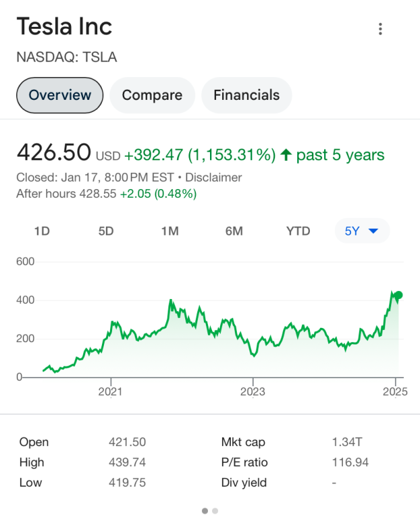This screenshot has width=420, height=515.
Task: Select the 1D time range
Action: (x=42, y=231)
